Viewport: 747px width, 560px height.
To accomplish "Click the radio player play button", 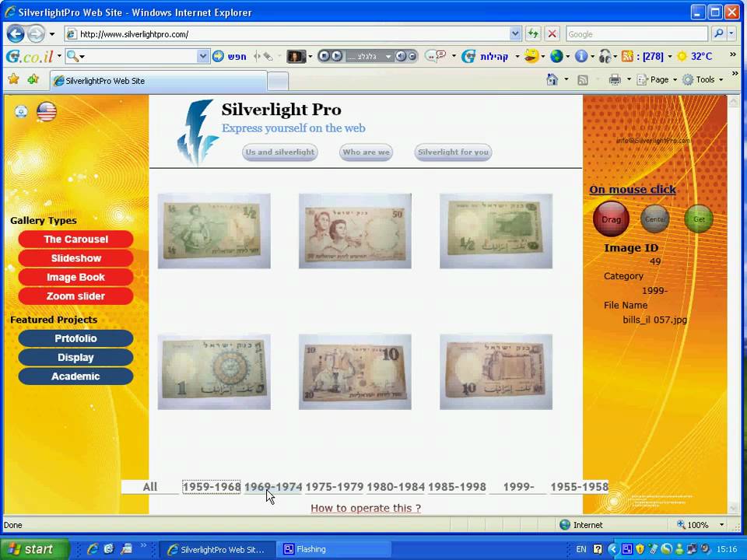I will click(336, 56).
